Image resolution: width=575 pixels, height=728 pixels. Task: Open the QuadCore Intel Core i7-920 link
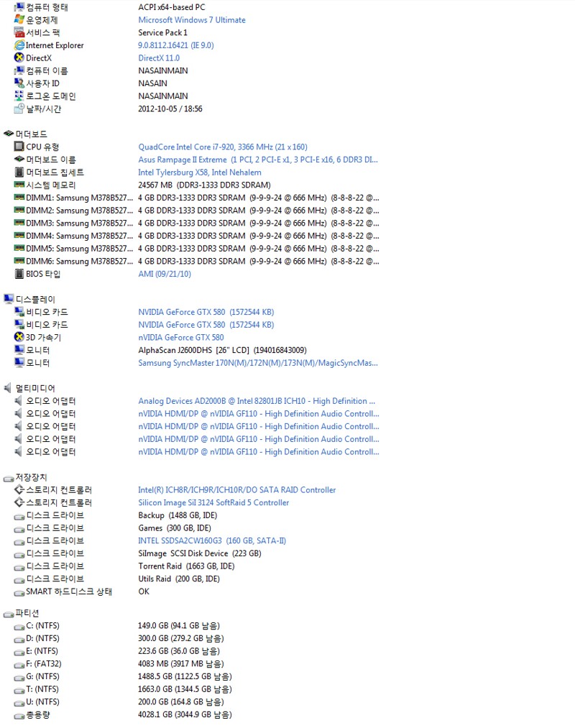point(223,147)
